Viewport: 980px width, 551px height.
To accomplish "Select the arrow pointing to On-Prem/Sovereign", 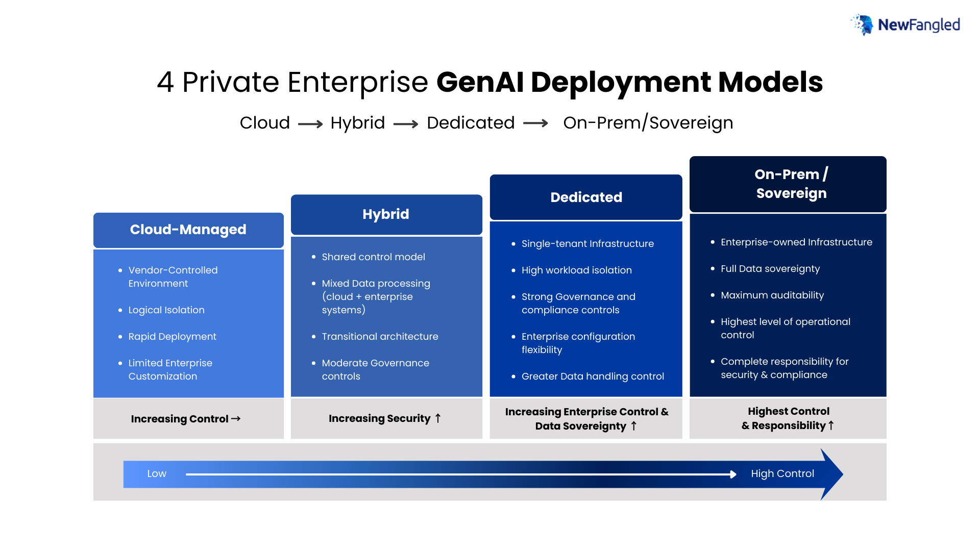I will coord(535,123).
